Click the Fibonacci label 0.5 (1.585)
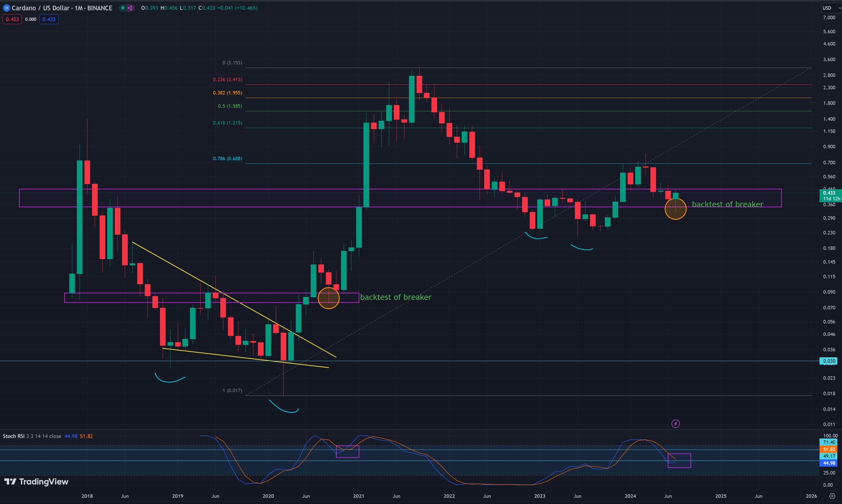This screenshot has height=504, width=842. click(230, 106)
